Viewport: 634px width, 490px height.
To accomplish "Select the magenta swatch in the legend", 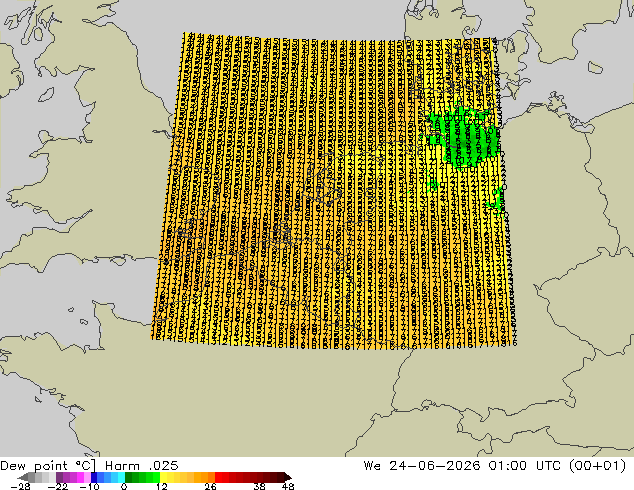I will 80,477.
